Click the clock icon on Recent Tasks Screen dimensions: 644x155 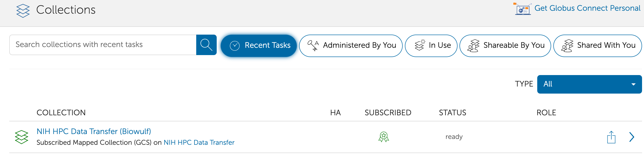tap(234, 46)
